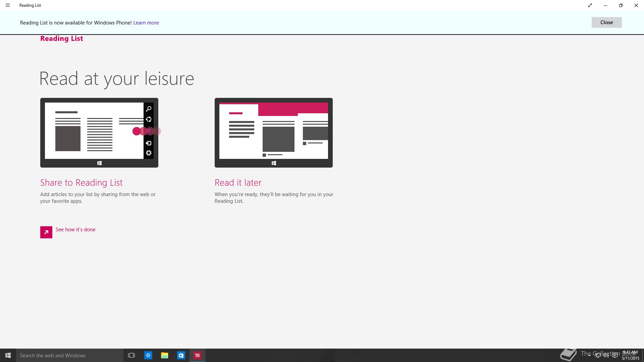644x362 pixels.
Task: Dismiss the banner with Close button
Action: point(606,22)
